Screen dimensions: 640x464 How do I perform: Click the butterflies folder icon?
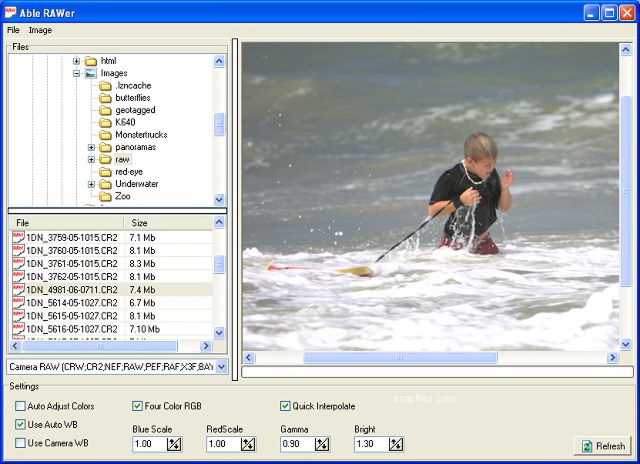coord(105,98)
